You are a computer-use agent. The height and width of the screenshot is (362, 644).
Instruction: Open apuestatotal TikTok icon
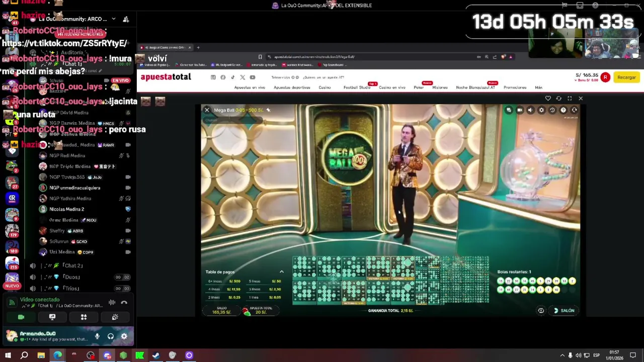(x=232, y=77)
